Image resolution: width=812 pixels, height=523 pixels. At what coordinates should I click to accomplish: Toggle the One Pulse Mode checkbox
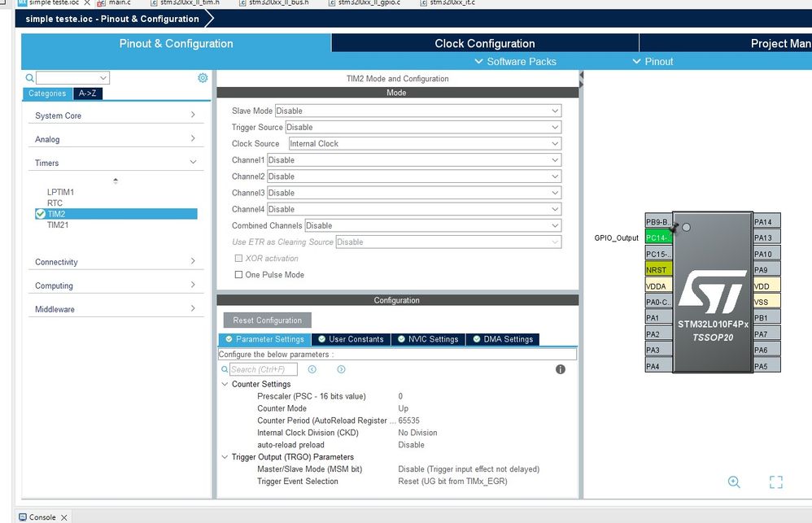tap(238, 274)
